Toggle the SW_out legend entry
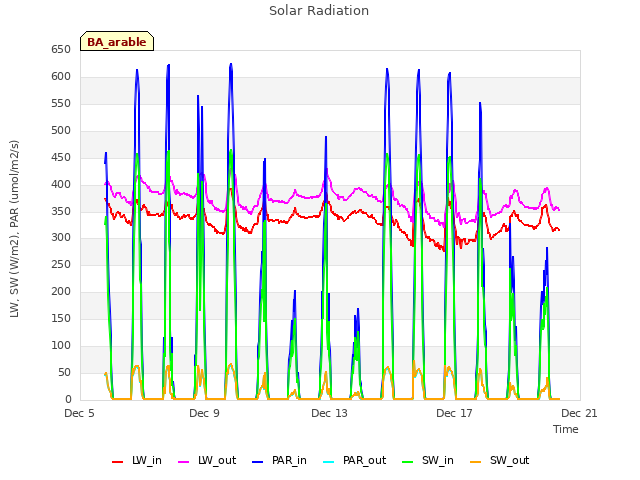Viewport: 640px width, 480px height. pyautogui.click(x=500, y=461)
